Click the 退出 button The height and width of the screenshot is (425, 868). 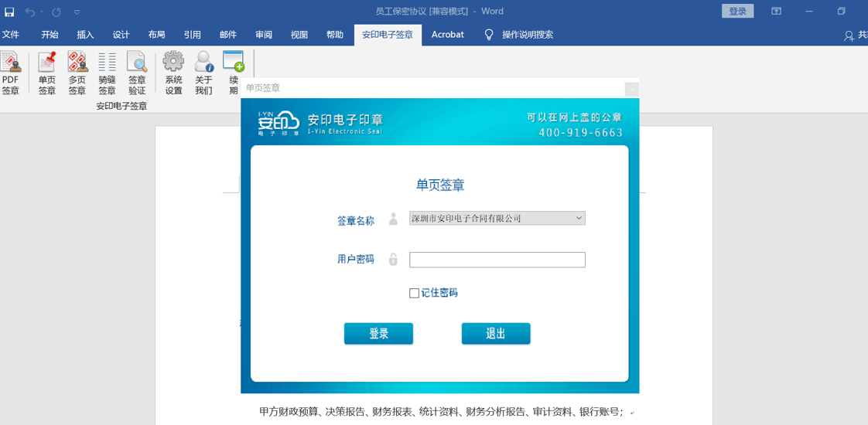[x=496, y=334]
